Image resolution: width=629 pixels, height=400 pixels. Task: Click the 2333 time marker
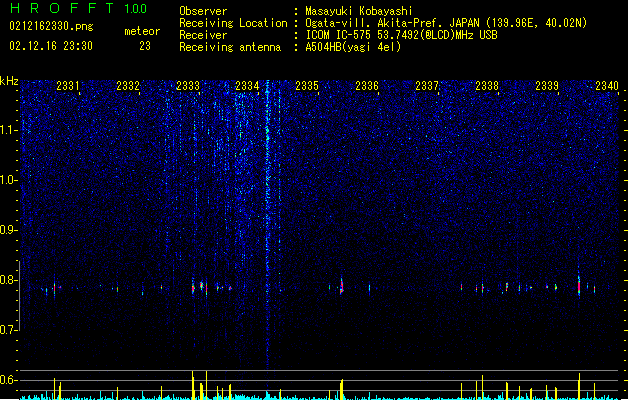pyautogui.click(x=188, y=85)
